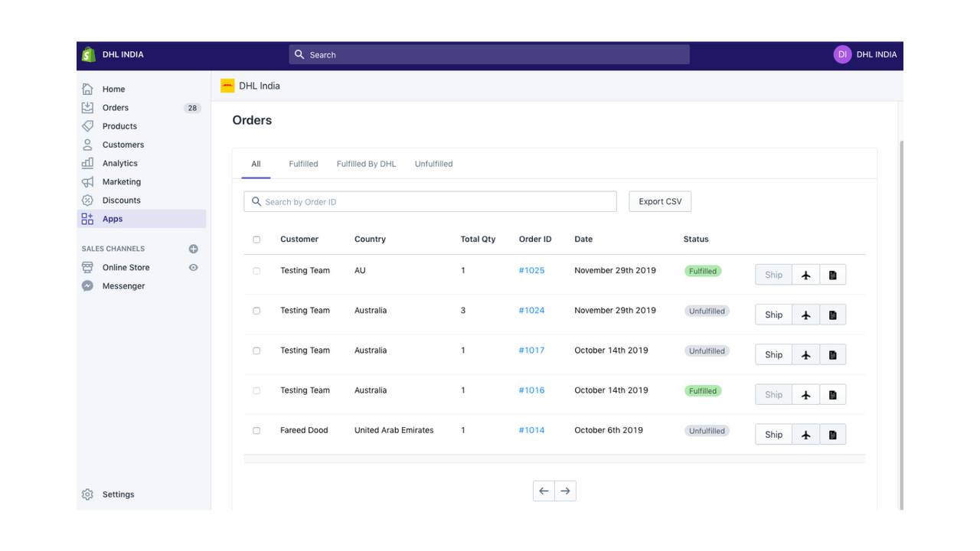Click DHL logo beside DHL India
Image resolution: width=980 pixels, height=551 pixels.
pos(227,86)
